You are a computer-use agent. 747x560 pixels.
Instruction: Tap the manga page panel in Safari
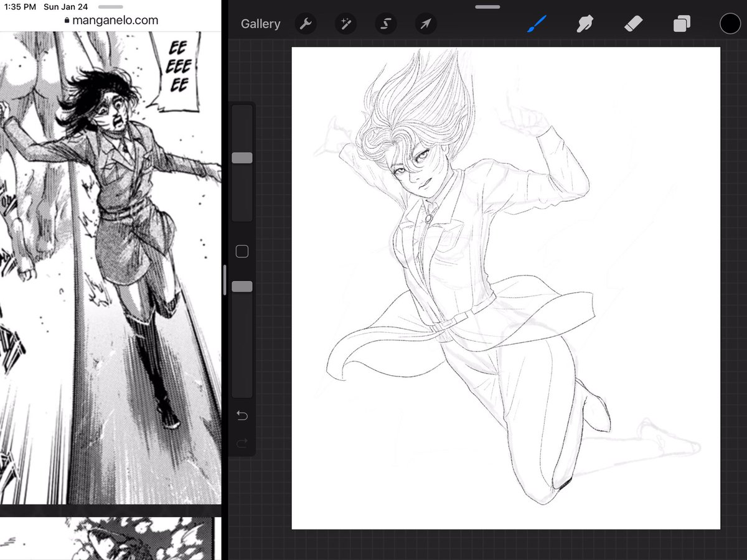click(x=111, y=268)
